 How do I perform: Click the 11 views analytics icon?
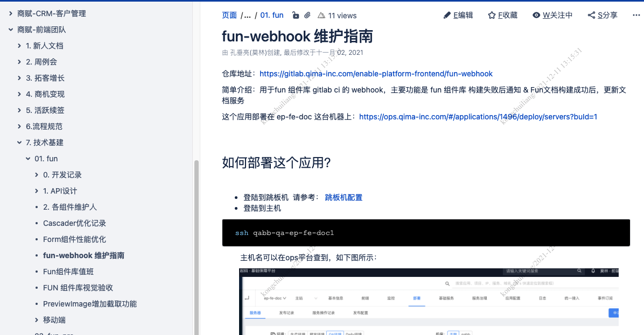click(321, 16)
